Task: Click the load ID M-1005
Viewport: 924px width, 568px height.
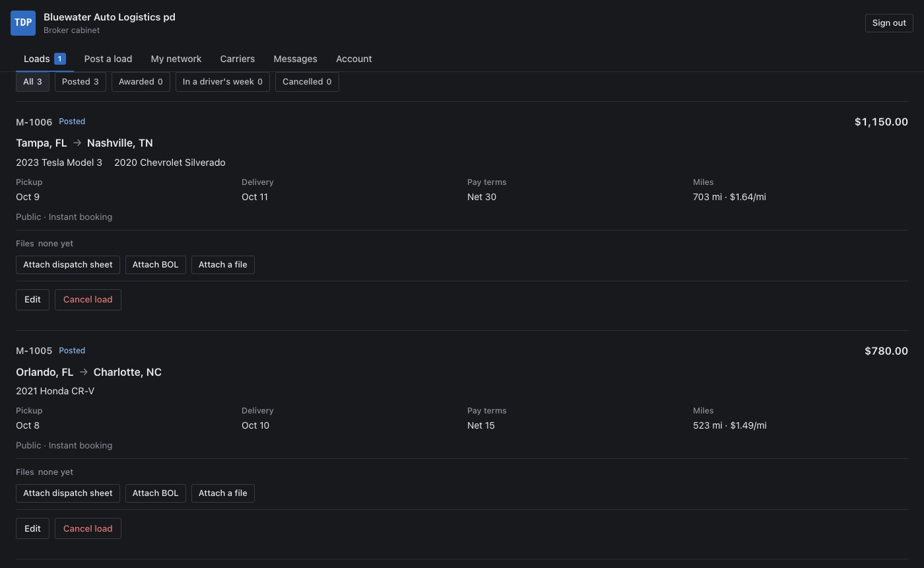Action: [34, 351]
